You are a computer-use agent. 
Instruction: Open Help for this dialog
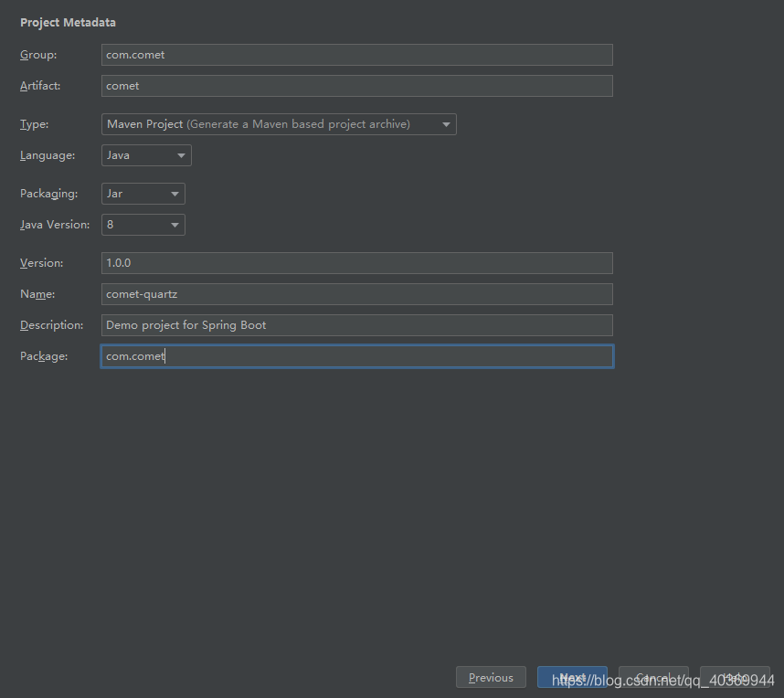click(735, 678)
